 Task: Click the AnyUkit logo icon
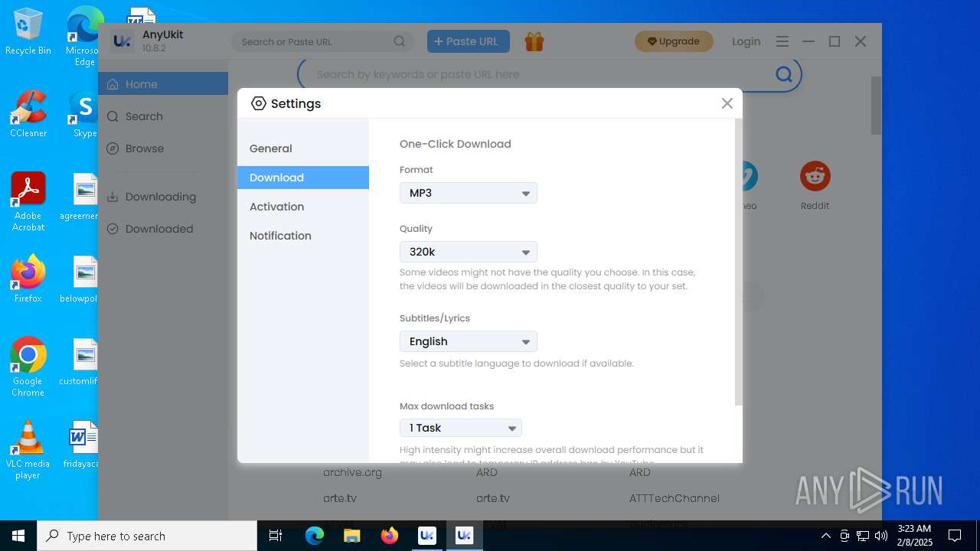(x=122, y=41)
